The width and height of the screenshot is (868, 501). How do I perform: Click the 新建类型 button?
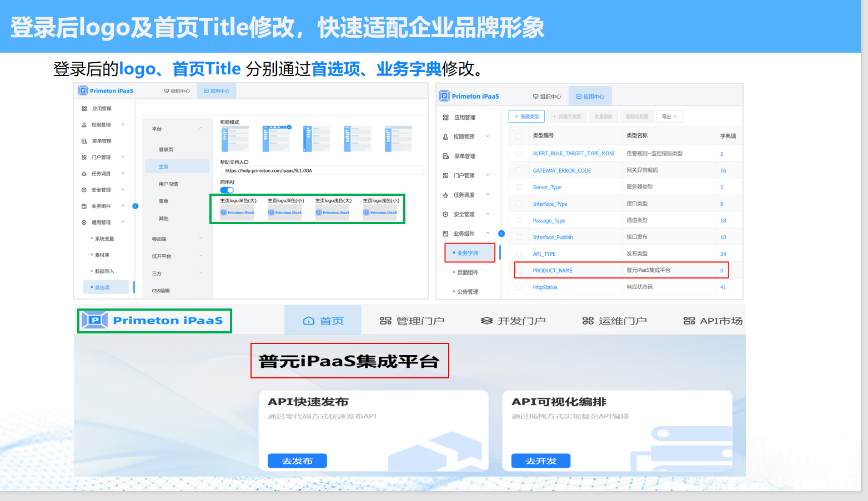(526, 117)
